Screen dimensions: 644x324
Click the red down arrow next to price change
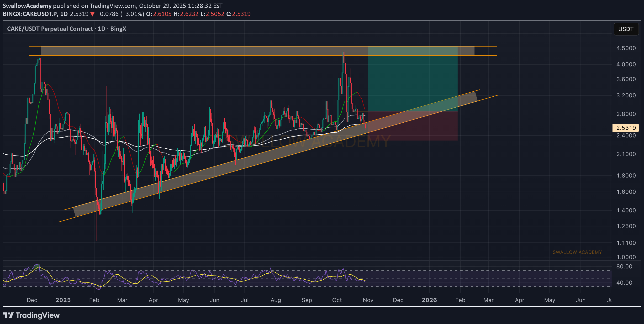tap(92, 14)
